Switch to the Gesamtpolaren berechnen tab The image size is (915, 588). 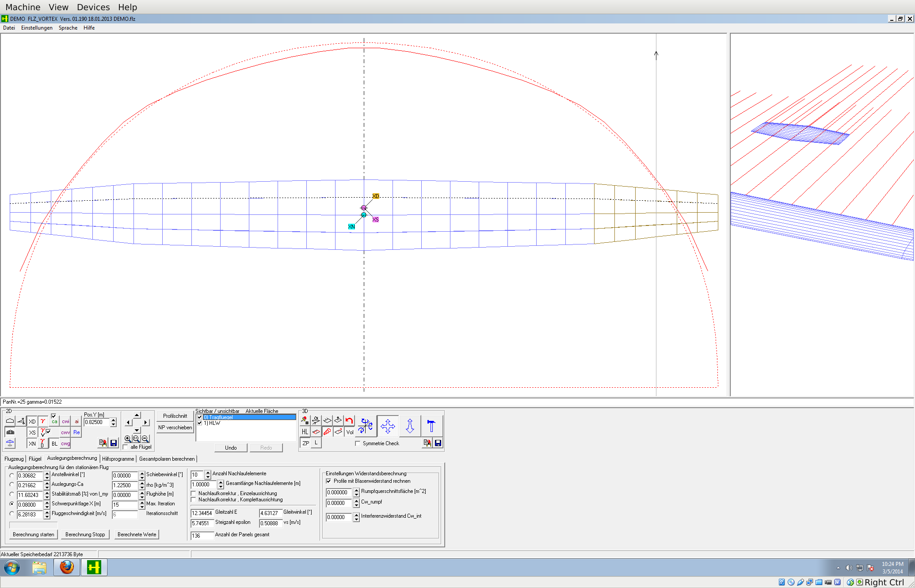pyautogui.click(x=167, y=459)
